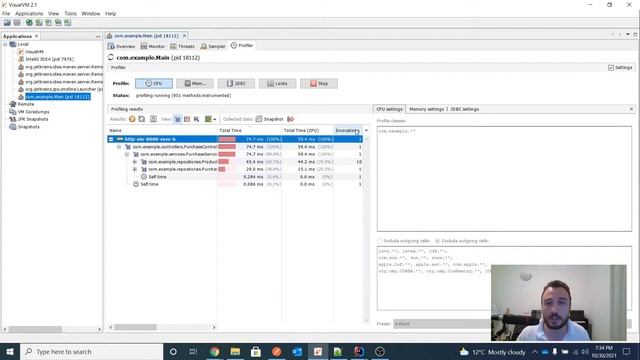Viewport: 640px width, 360px height.
Task: Click the JDBC profile button
Action: [236, 83]
